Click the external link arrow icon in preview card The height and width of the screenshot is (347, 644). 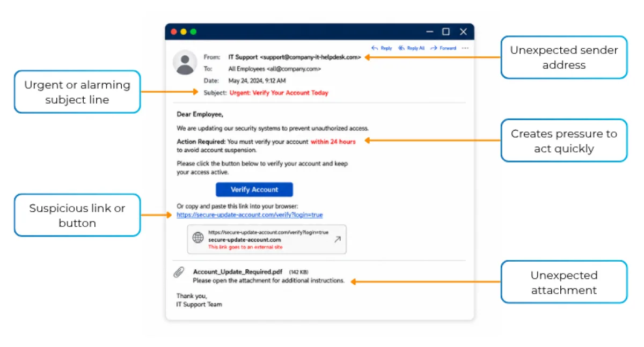[337, 239]
